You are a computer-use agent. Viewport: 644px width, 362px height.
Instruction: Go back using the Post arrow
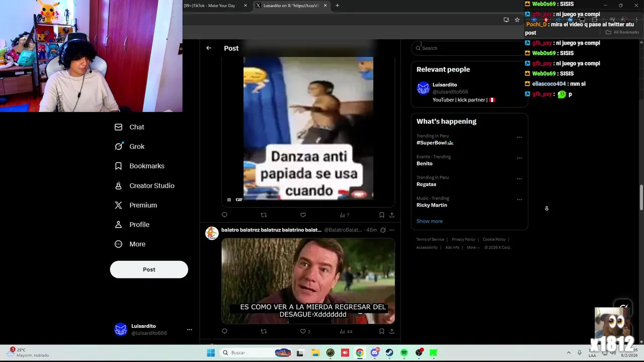208,48
